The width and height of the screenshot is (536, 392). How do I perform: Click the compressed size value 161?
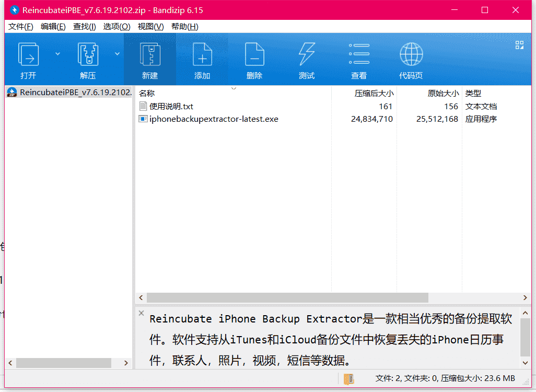click(386, 107)
